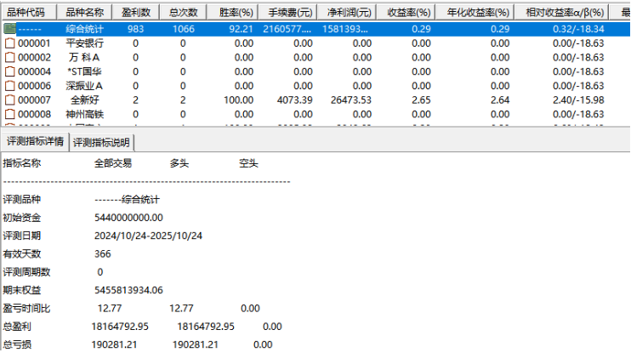The height and width of the screenshot is (364, 631).
Task: Sort by the 年化收益率(%) column header
Action: click(x=475, y=13)
